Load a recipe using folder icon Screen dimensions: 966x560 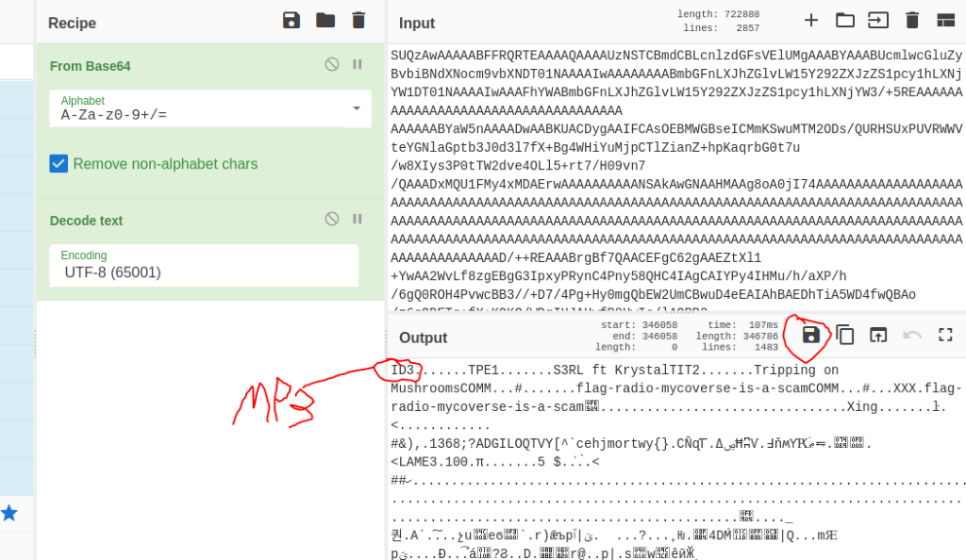point(325,21)
